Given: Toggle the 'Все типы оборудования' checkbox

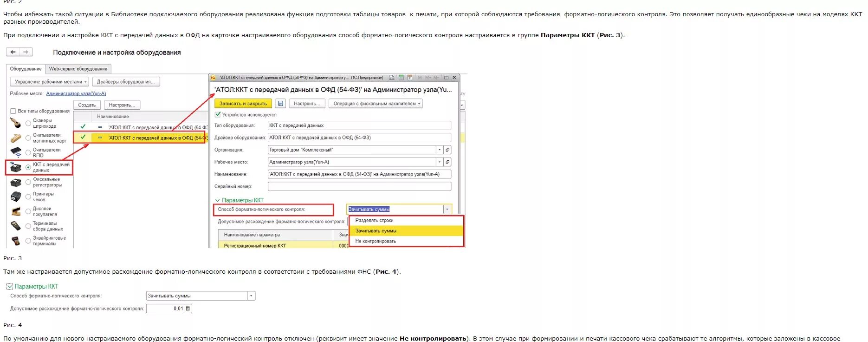Looking at the screenshot, I should tap(13, 111).
